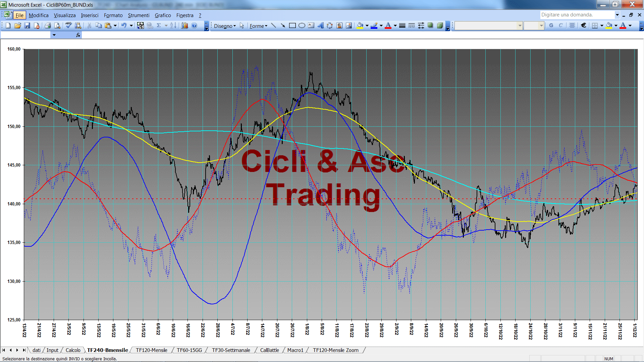The height and width of the screenshot is (362, 644).
Task: Open the Forme shapes dropdown
Action: [258, 26]
